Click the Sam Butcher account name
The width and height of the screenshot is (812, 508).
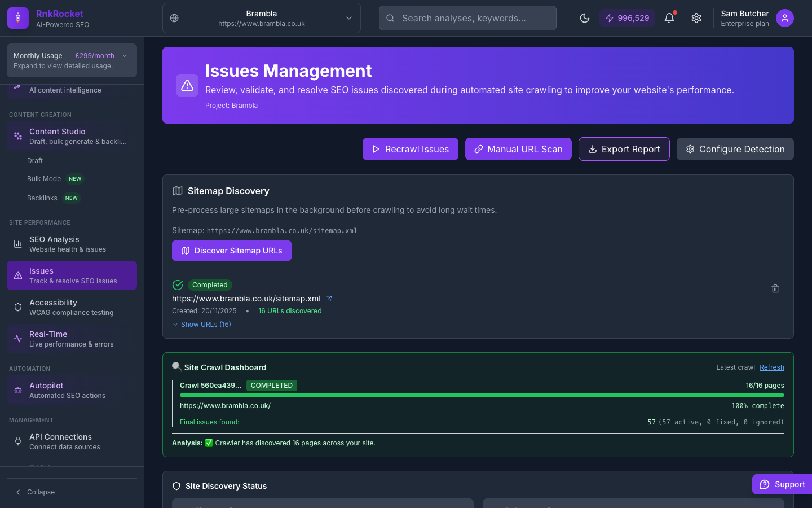tap(745, 14)
